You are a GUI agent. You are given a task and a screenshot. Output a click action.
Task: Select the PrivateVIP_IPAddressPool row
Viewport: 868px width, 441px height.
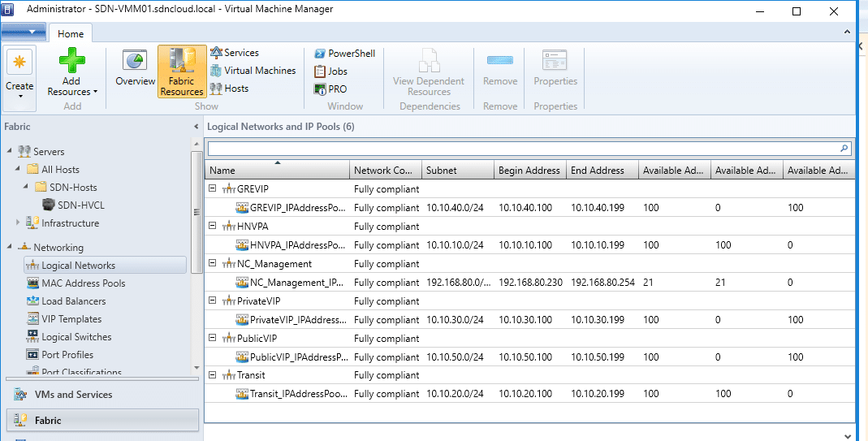tap(529, 320)
